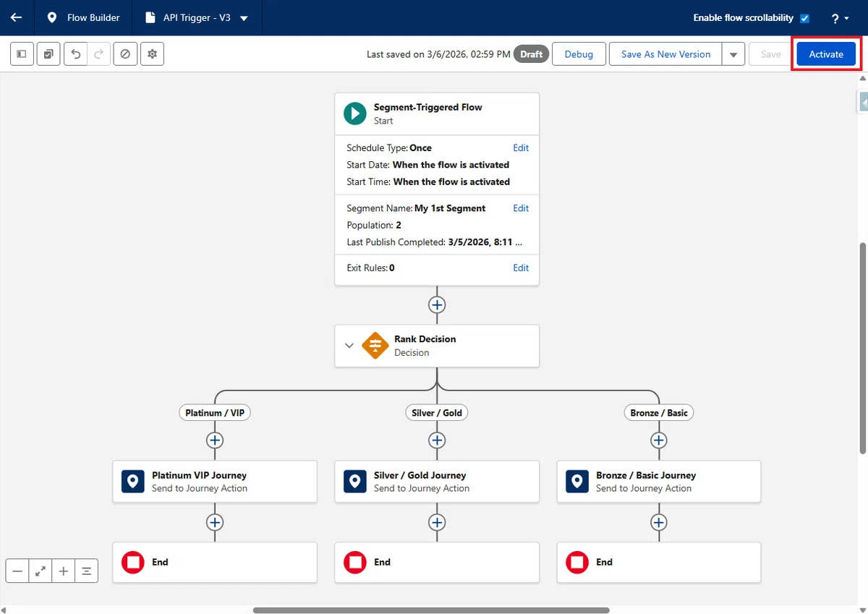Click the Bronze / Basic Journey pin icon
868x614 pixels.
576,482
